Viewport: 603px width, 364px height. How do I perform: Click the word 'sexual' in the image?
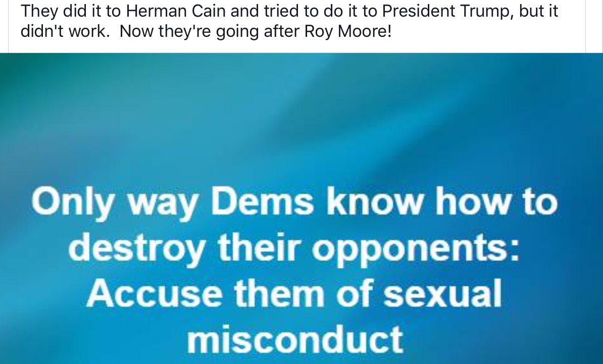pos(442,293)
